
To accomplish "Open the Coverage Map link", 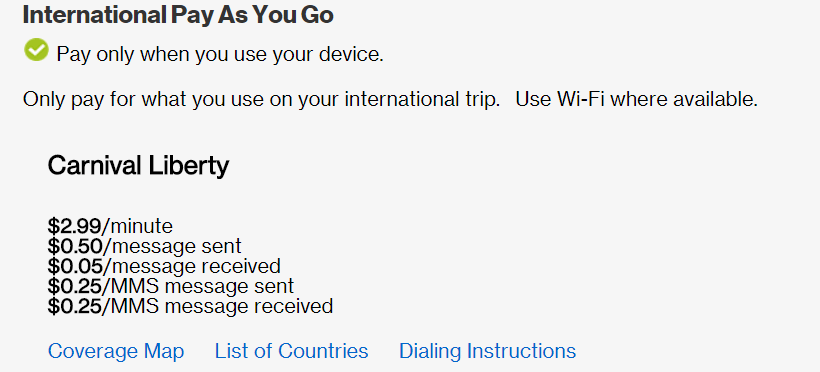I will coord(116,351).
